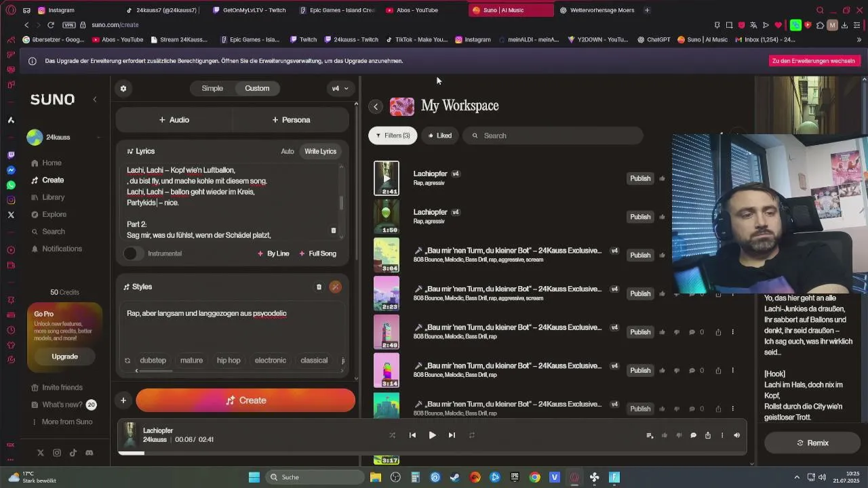This screenshot has height=488, width=868.
Task: Shuffle playback in player bar
Action: click(392, 435)
